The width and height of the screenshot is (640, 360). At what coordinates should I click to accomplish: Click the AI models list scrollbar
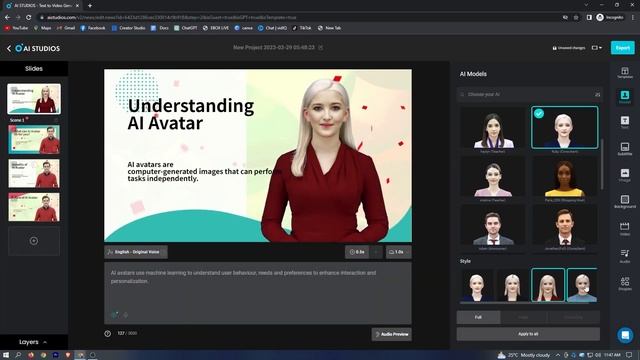(x=602, y=163)
